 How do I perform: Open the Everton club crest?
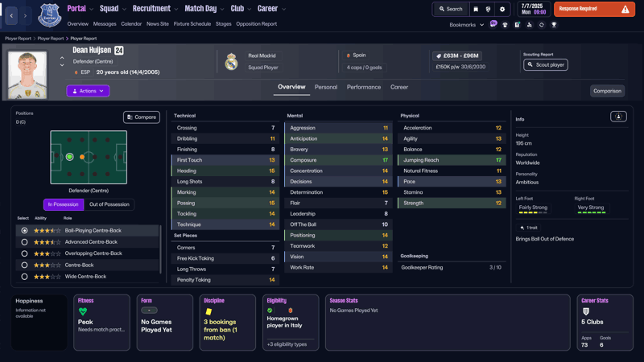coord(50,15)
